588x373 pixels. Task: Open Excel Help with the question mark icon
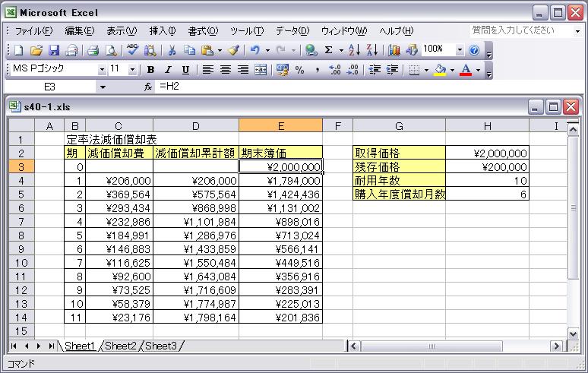pyautogui.click(x=474, y=50)
